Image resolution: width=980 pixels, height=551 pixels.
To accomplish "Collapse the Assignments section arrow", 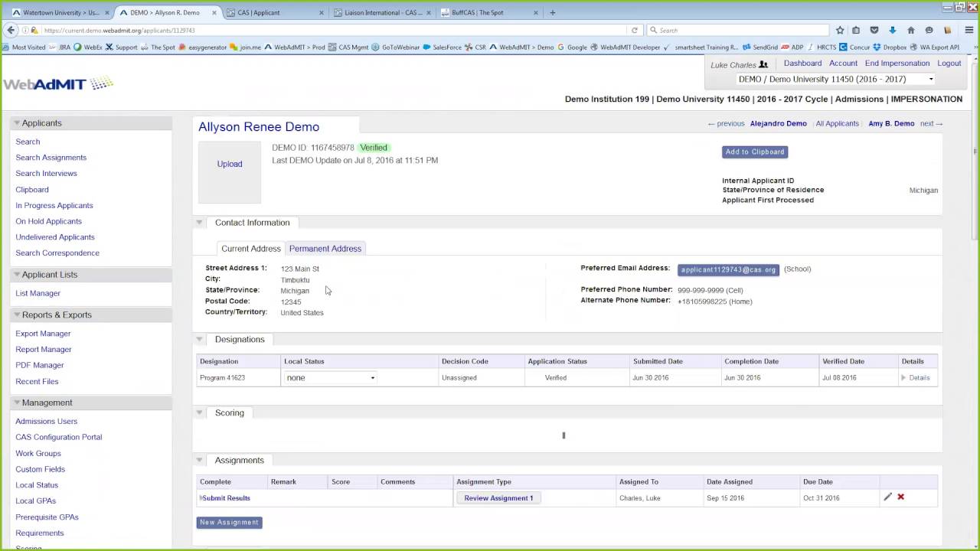I will pos(199,460).
